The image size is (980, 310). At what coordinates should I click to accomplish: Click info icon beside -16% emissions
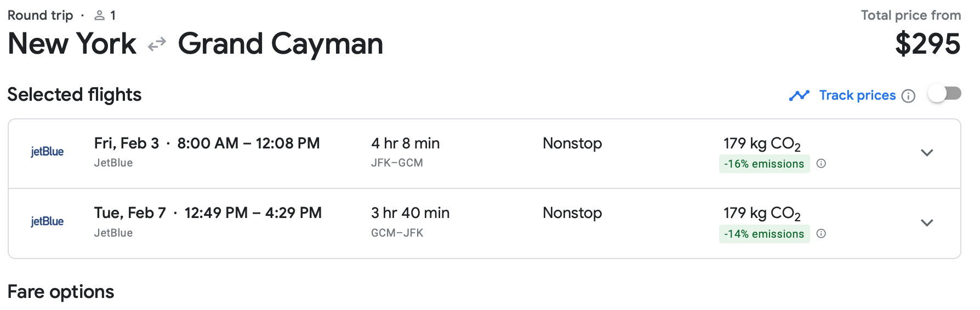click(x=821, y=163)
